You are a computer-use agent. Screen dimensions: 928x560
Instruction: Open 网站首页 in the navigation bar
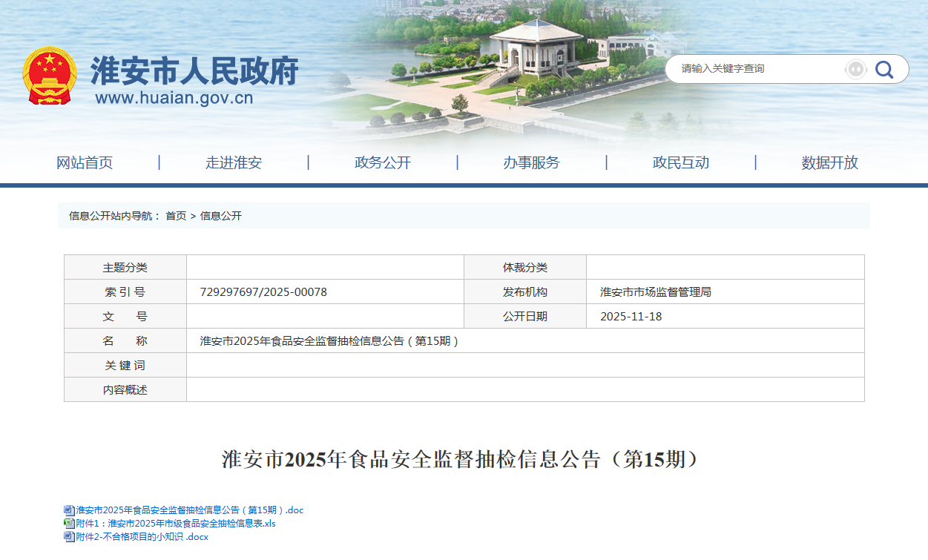tap(85, 163)
